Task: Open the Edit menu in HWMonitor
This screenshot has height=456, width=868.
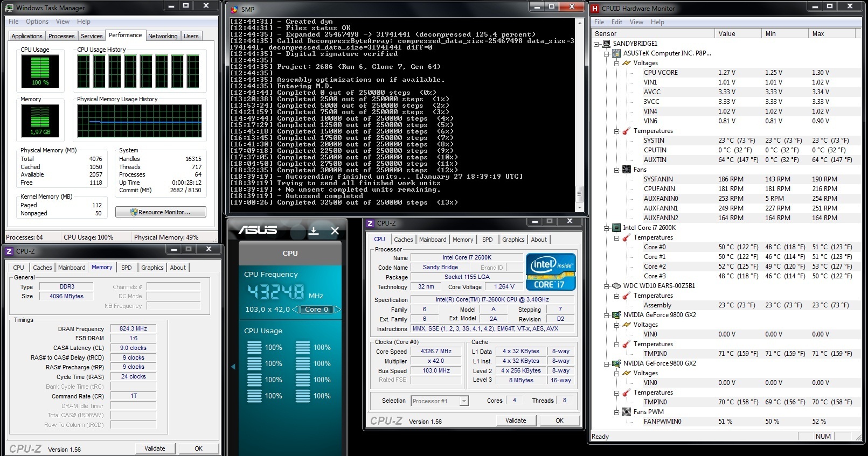Action: pyautogui.click(x=617, y=22)
